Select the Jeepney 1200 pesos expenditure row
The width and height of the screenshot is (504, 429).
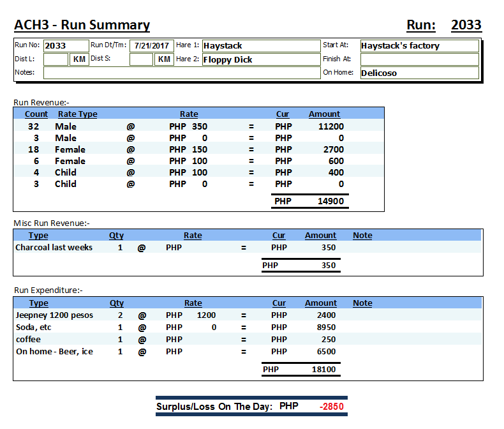[54, 315]
